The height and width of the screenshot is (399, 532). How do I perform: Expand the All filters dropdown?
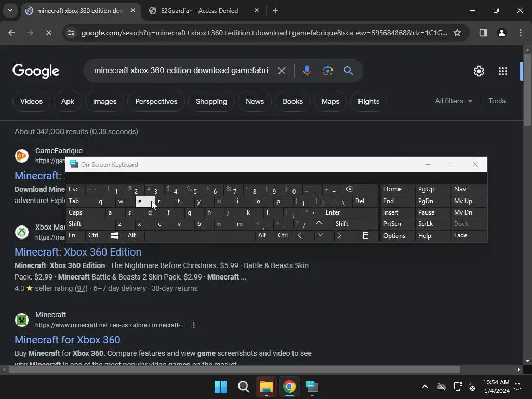pyautogui.click(x=454, y=101)
